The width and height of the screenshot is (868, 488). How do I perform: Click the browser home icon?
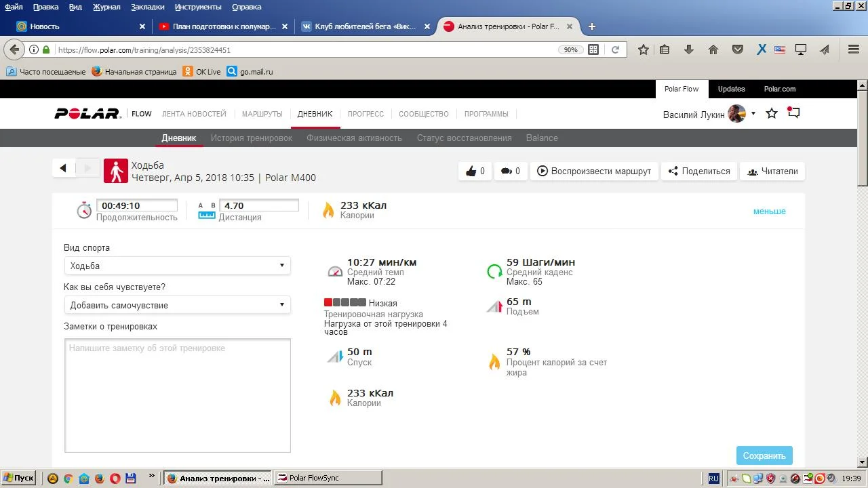(713, 49)
